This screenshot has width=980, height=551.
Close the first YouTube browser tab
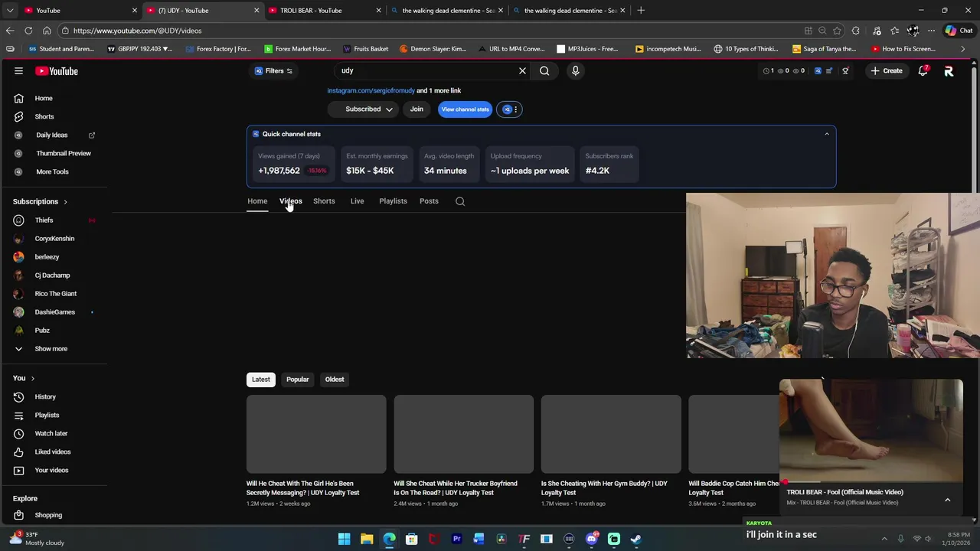[135, 11]
